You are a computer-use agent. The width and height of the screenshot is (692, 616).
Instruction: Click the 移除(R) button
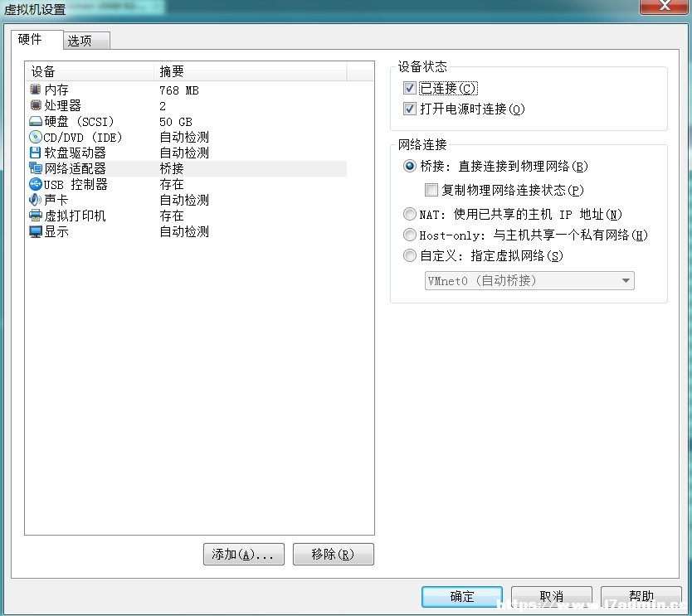334,554
